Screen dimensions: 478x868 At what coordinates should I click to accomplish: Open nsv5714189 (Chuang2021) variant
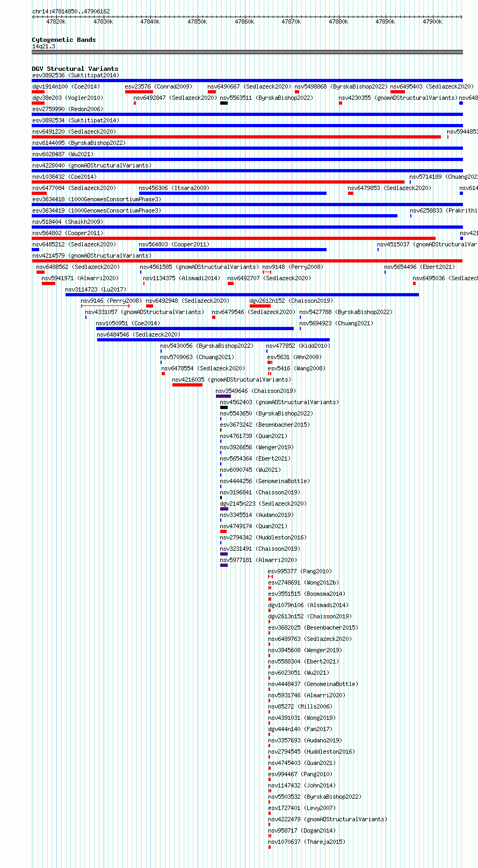444,177
